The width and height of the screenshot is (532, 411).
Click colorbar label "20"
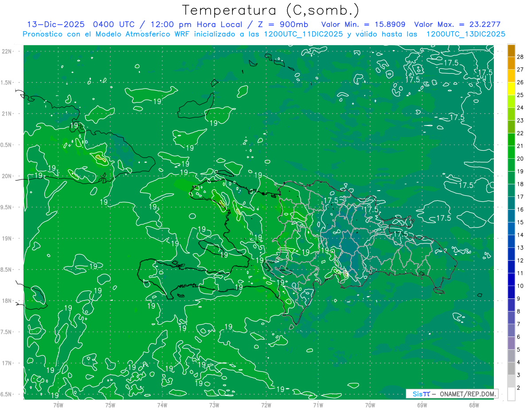point(520,159)
